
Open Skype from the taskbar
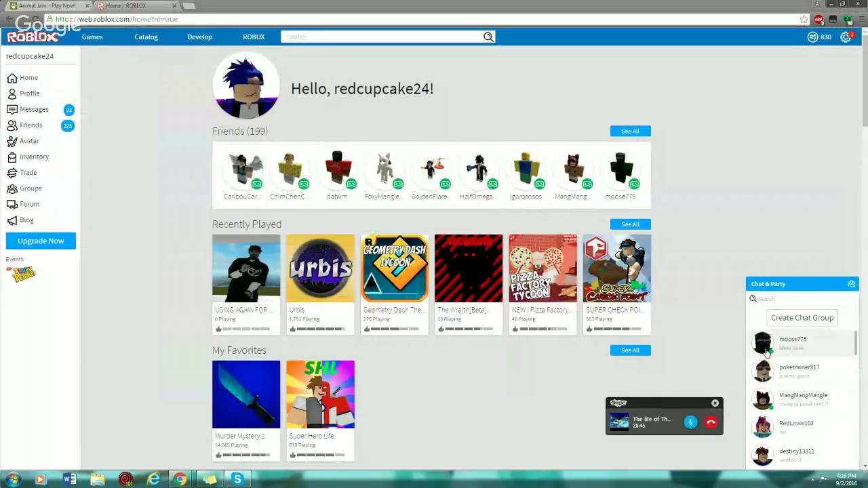237,479
